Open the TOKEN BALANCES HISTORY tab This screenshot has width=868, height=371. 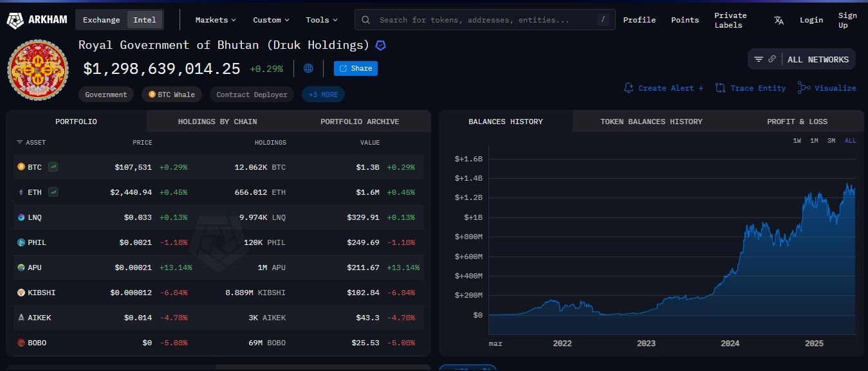pyautogui.click(x=651, y=122)
